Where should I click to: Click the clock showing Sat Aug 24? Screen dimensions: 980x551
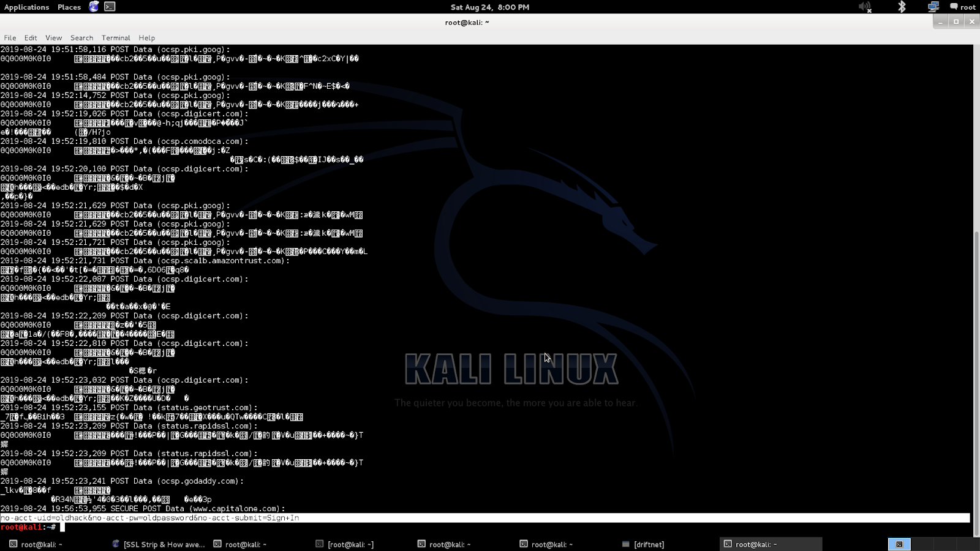[x=490, y=7]
